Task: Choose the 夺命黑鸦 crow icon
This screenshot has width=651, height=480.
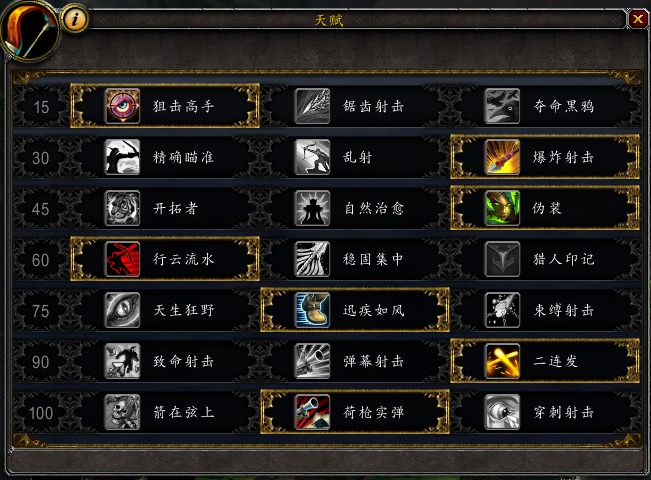Action: [502, 106]
